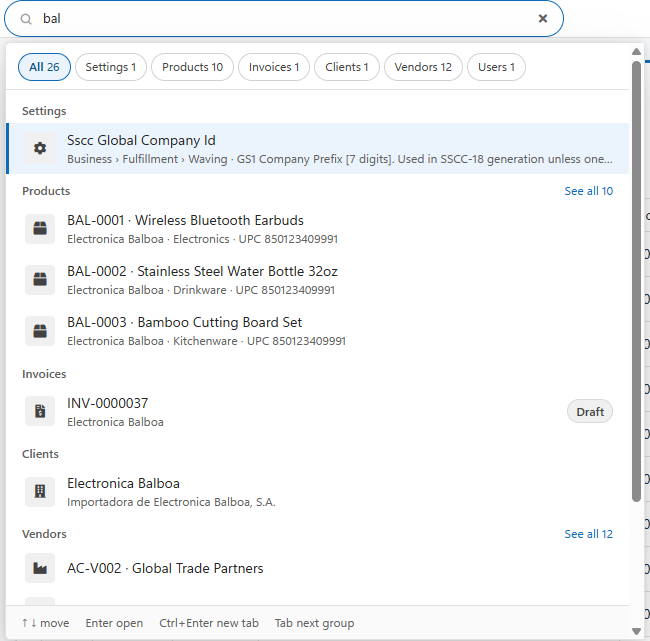Click box icon beside BAL-0003
650x641 pixels.
[40, 331]
